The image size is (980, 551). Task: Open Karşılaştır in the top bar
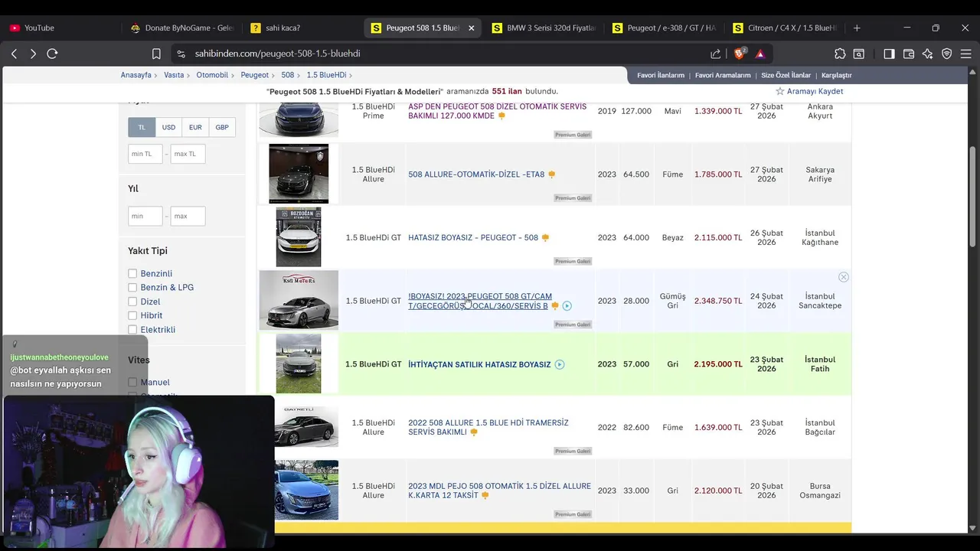coord(836,75)
